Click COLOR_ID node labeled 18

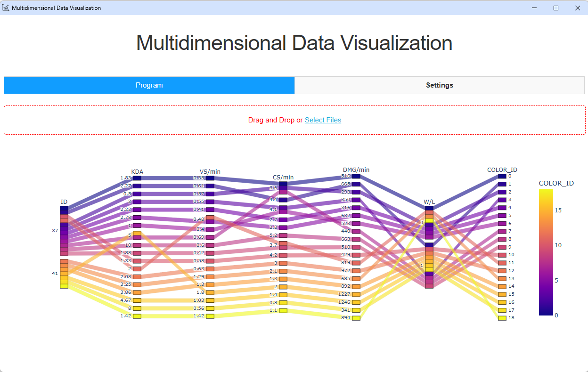[x=502, y=318]
